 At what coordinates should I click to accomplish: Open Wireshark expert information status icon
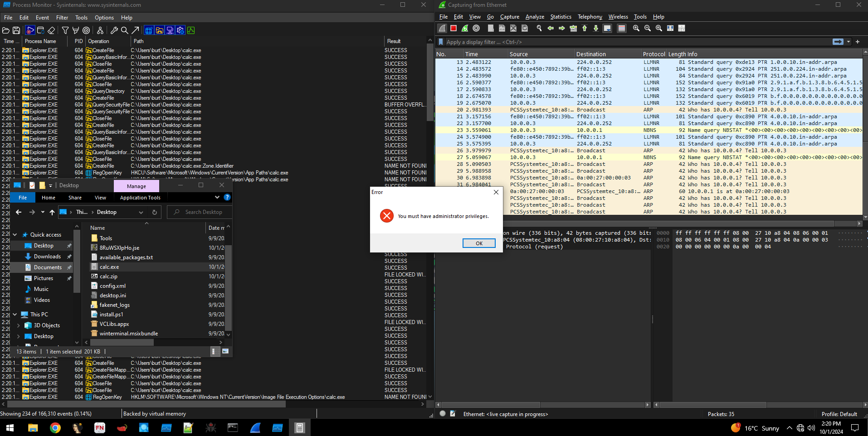tap(443, 414)
